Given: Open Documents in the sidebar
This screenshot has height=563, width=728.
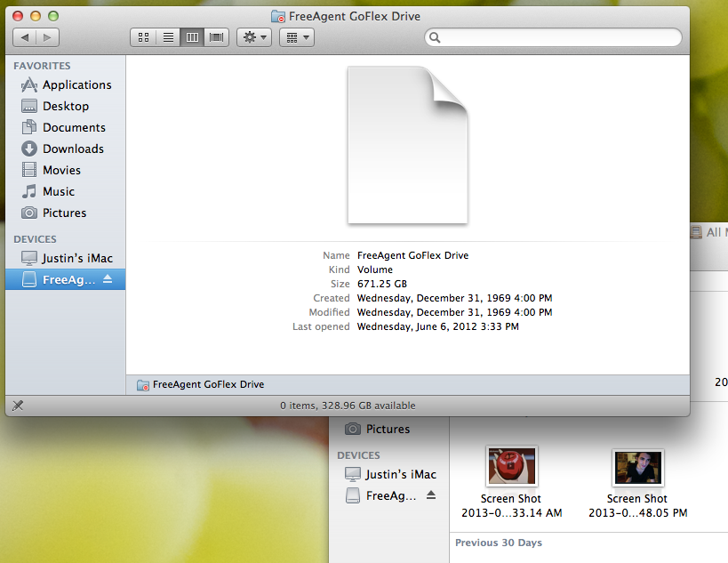Looking at the screenshot, I should pos(66,128).
